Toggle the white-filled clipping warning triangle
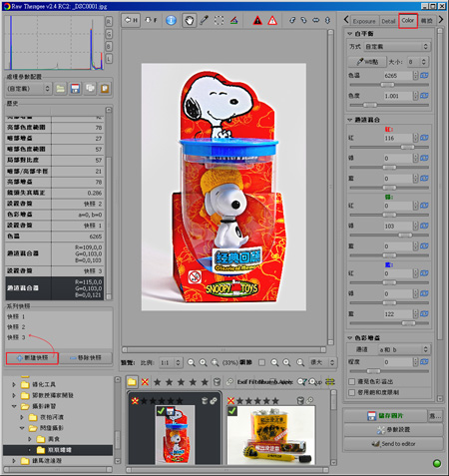 (272, 21)
